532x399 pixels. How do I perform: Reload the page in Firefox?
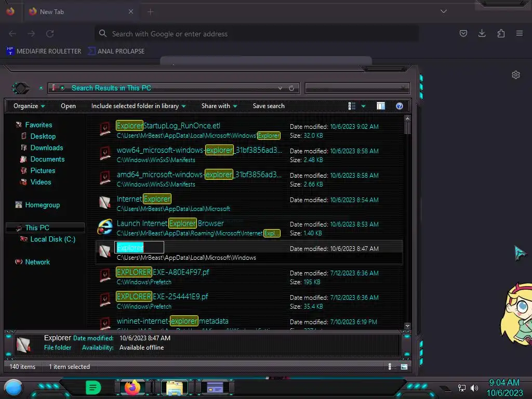50,34
